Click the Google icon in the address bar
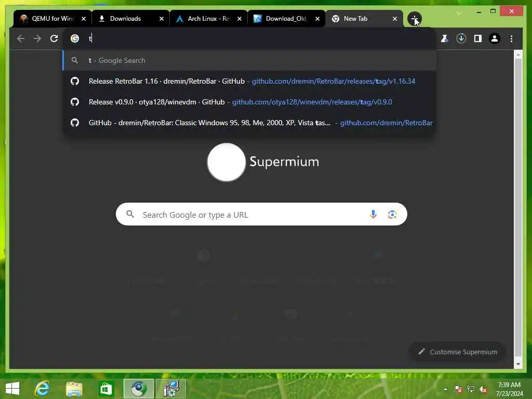Screen dimensions: 532x399 click(75, 38)
